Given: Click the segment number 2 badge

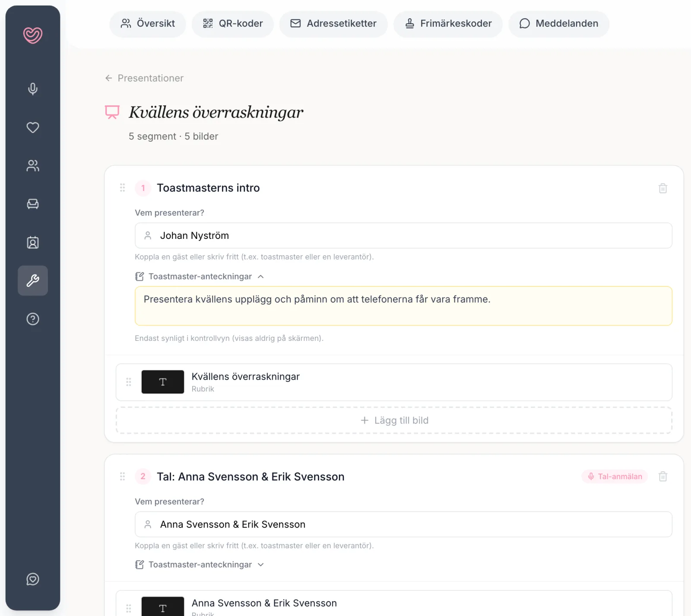Looking at the screenshot, I should click(143, 476).
